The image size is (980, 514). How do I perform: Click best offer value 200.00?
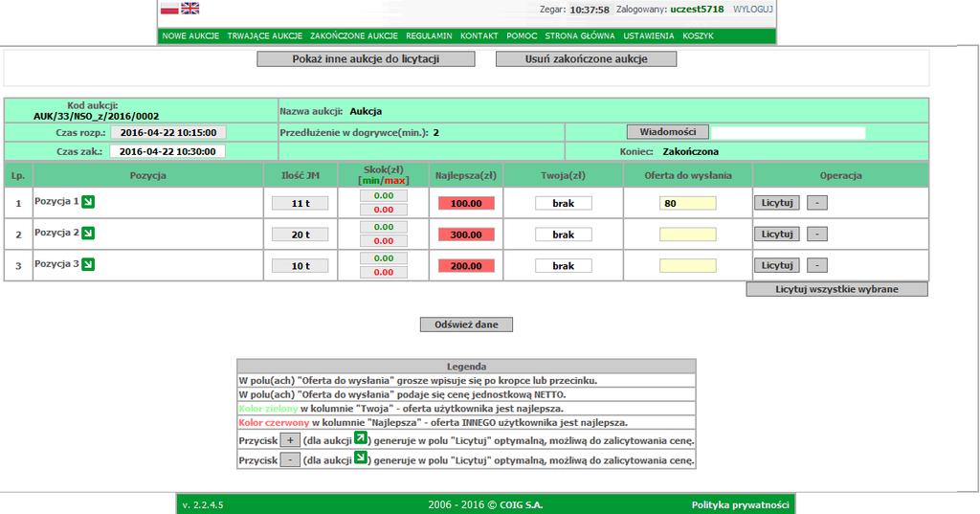(x=466, y=266)
